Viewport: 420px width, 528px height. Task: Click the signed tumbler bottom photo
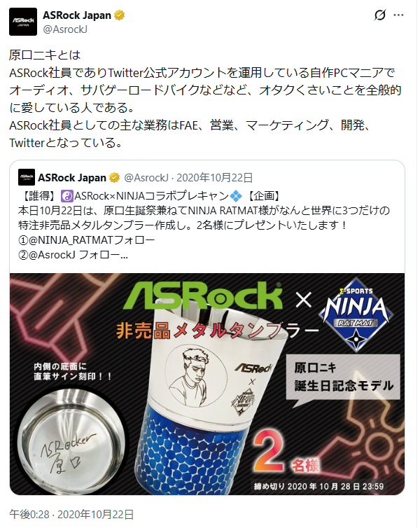(71, 441)
